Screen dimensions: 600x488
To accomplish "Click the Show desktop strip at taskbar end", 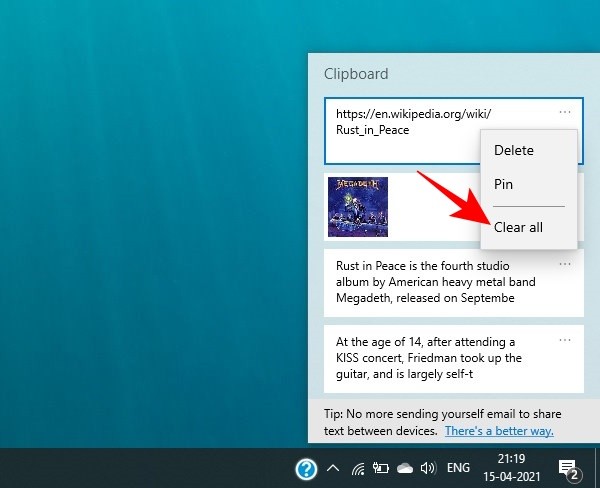I will [597, 468].
